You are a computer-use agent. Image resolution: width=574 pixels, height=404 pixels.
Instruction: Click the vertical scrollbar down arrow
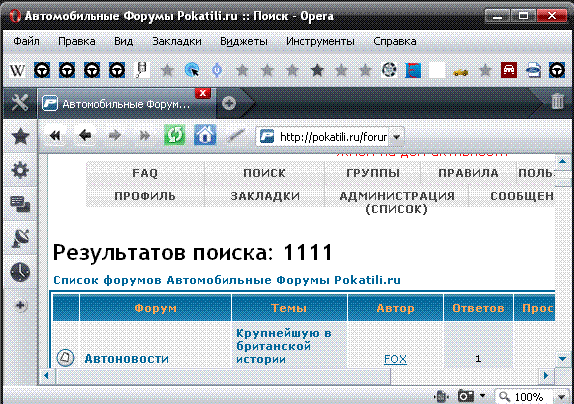(562, 359)
